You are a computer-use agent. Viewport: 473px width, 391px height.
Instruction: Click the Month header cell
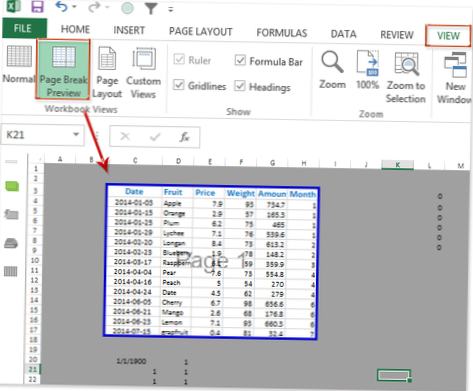click(x=302, y=194)
